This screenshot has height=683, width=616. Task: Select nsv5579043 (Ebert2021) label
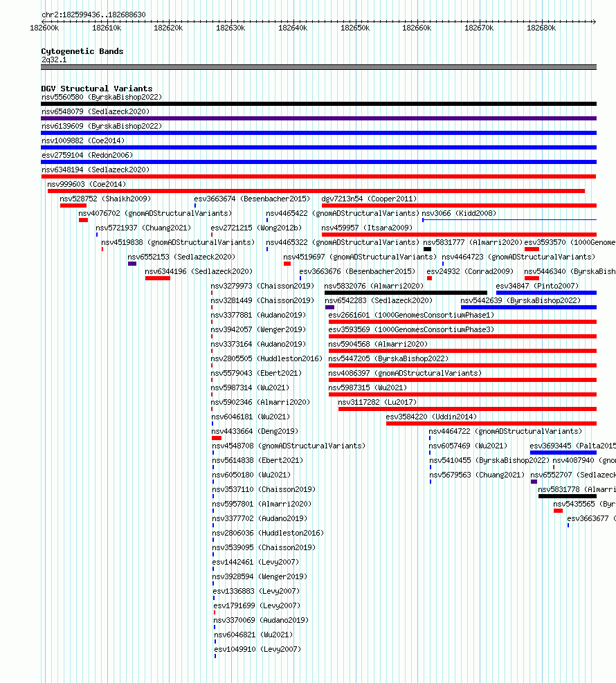click(x=256, y=373)
